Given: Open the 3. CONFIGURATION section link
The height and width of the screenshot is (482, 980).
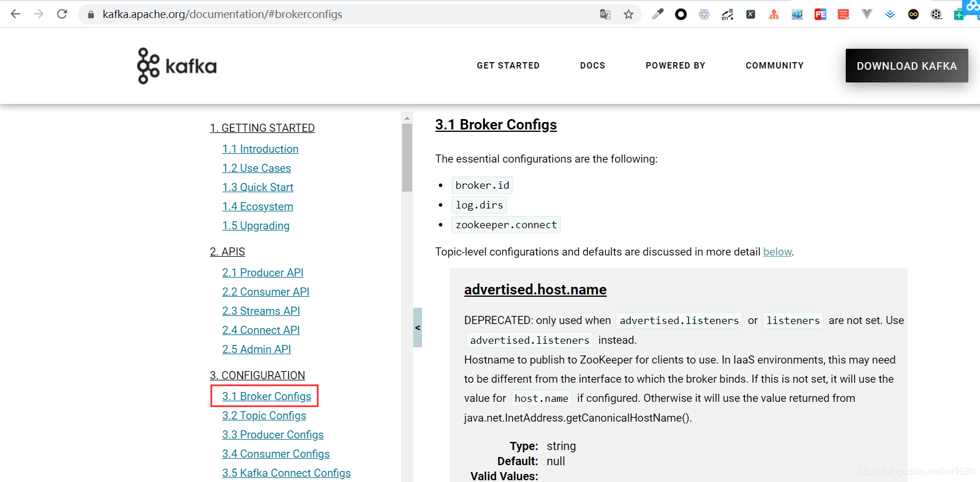Looking at the screenshot, I should point(257,375).
